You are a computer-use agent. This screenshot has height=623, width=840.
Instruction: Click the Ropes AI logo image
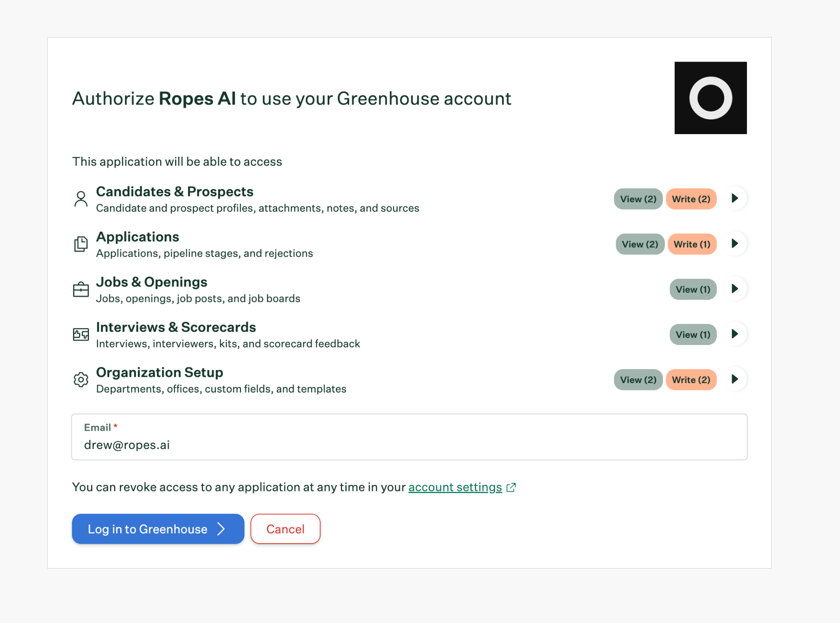tap(710, 98)
